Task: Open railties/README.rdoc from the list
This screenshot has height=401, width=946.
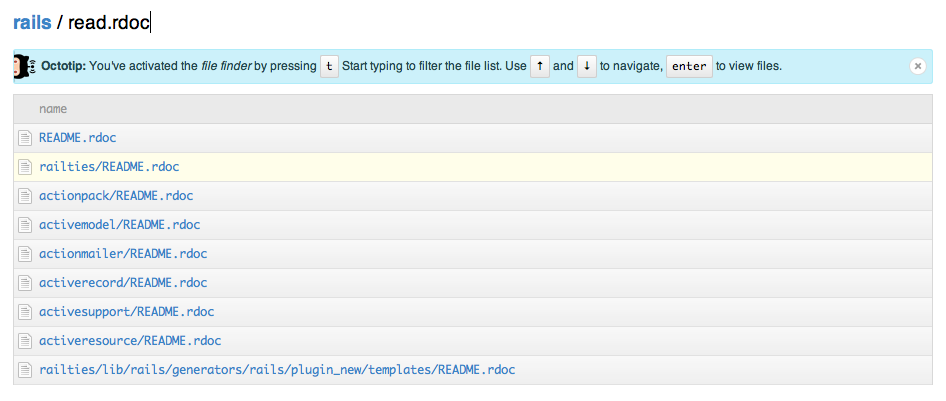Action: [x=109, y=167]
